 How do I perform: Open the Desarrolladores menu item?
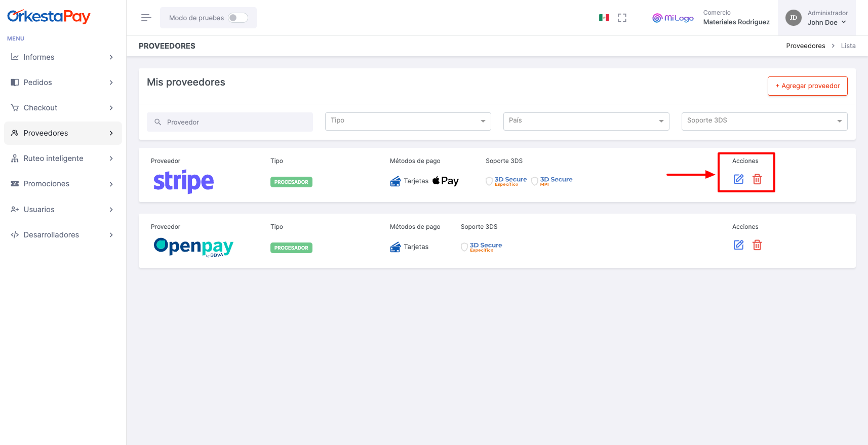[63, 235]
